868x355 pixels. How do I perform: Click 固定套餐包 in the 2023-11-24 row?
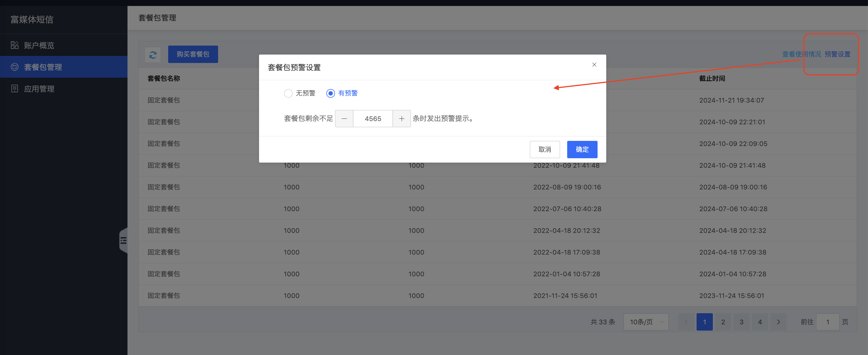(x=164, y=296)
